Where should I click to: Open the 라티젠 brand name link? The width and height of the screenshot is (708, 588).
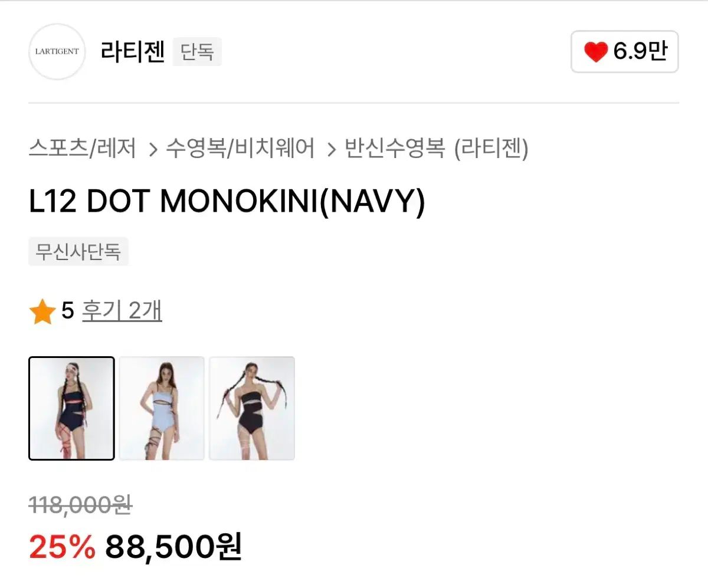[x=132, y=52]
